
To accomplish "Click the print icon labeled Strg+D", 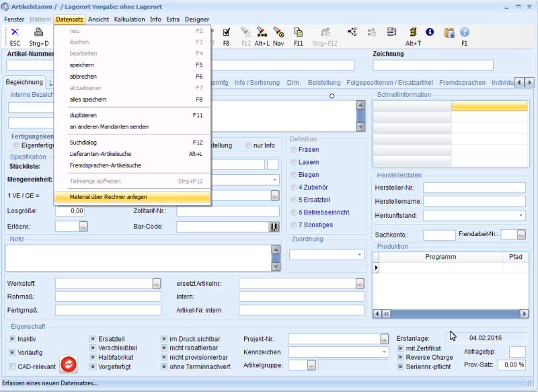I will [39, 32].
